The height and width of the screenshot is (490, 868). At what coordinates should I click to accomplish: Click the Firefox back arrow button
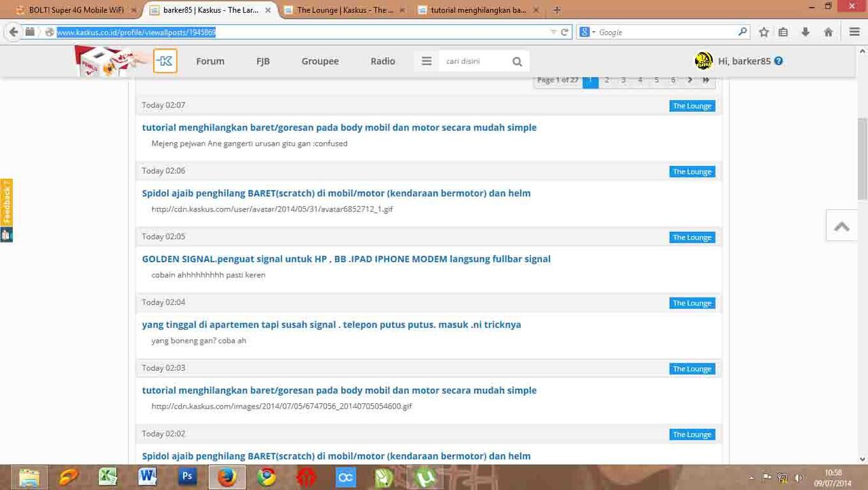[12, 32]
